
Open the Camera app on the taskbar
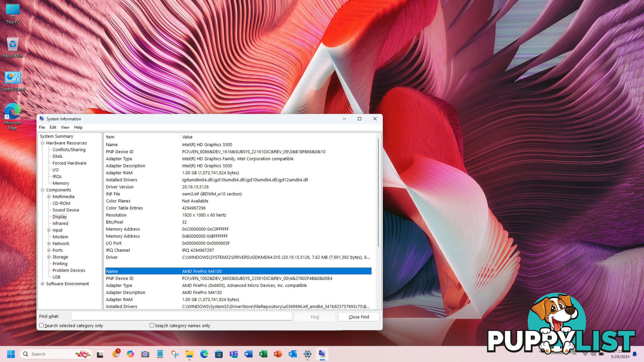(145, 354)
